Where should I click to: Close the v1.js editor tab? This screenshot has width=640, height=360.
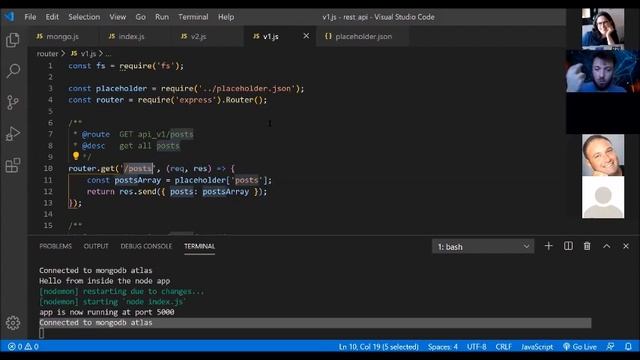coord(306,36)
